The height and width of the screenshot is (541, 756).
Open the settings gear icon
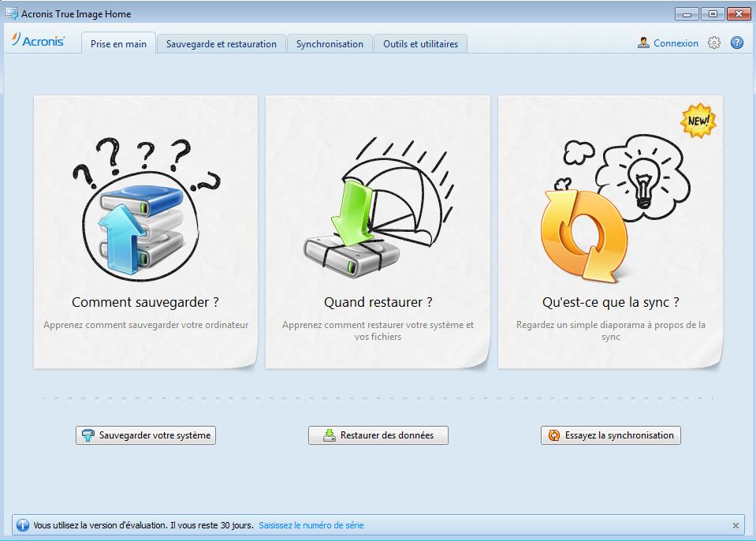(x=714, y=43)
